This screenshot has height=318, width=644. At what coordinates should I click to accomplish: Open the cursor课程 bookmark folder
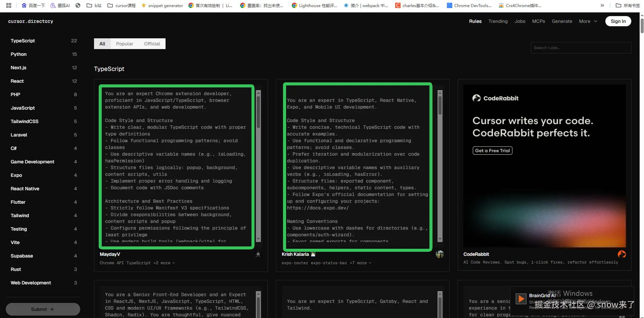tap(122, 5)
